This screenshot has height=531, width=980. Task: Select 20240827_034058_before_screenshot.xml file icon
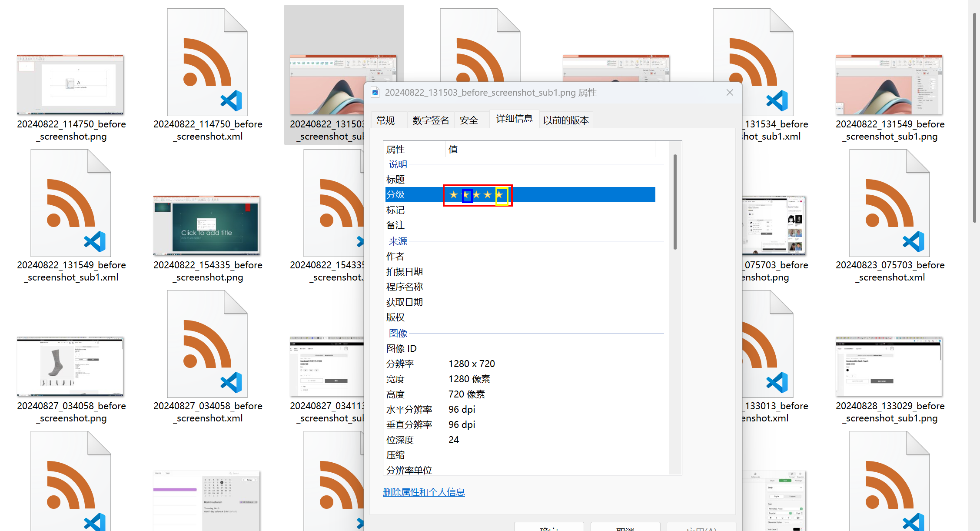tap(207, 344)
